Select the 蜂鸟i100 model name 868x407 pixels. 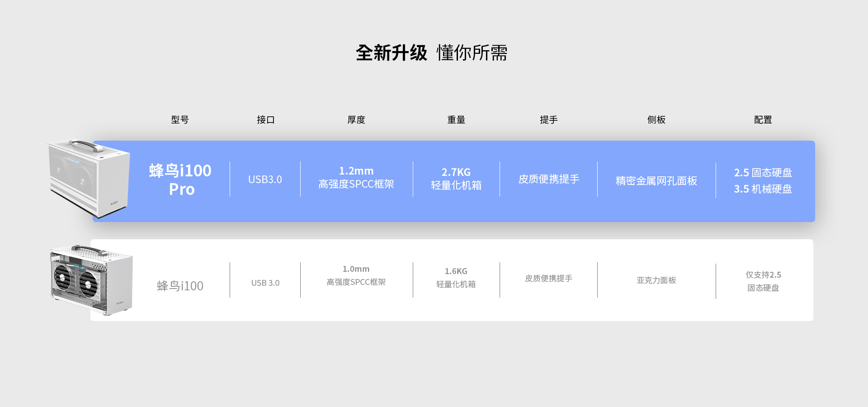(x=180, y=286)
